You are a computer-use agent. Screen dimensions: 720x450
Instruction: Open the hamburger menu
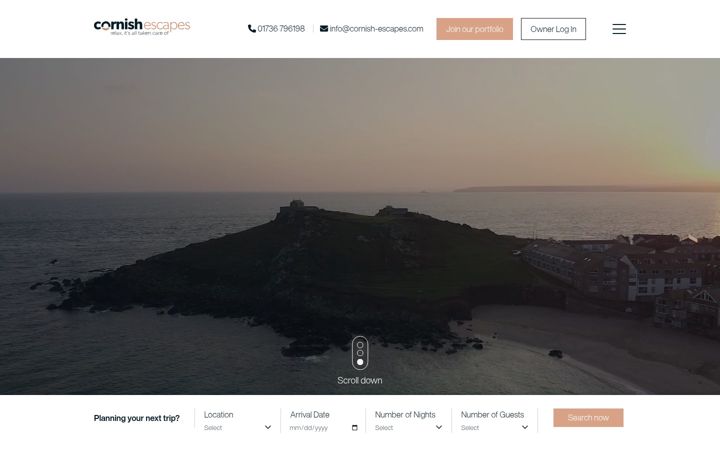[x=619, y=29]
